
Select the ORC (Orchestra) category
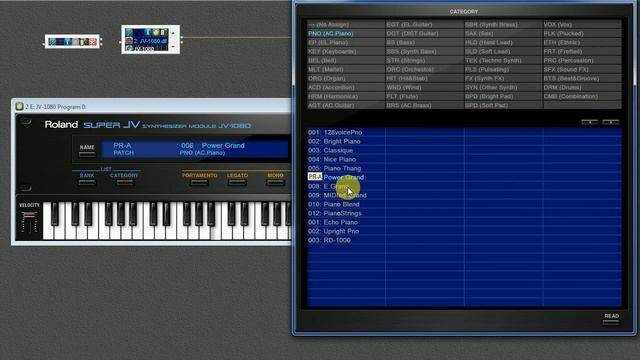coord(424,69)
